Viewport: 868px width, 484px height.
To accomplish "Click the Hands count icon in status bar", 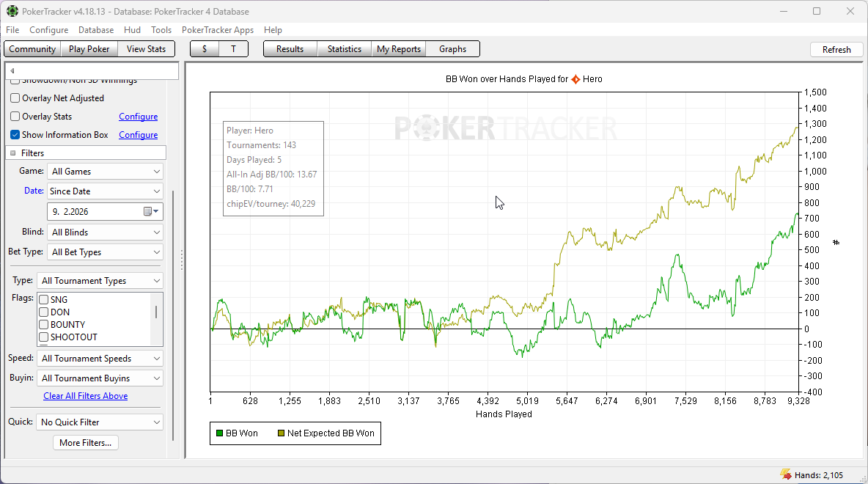I will coord(785,475).
